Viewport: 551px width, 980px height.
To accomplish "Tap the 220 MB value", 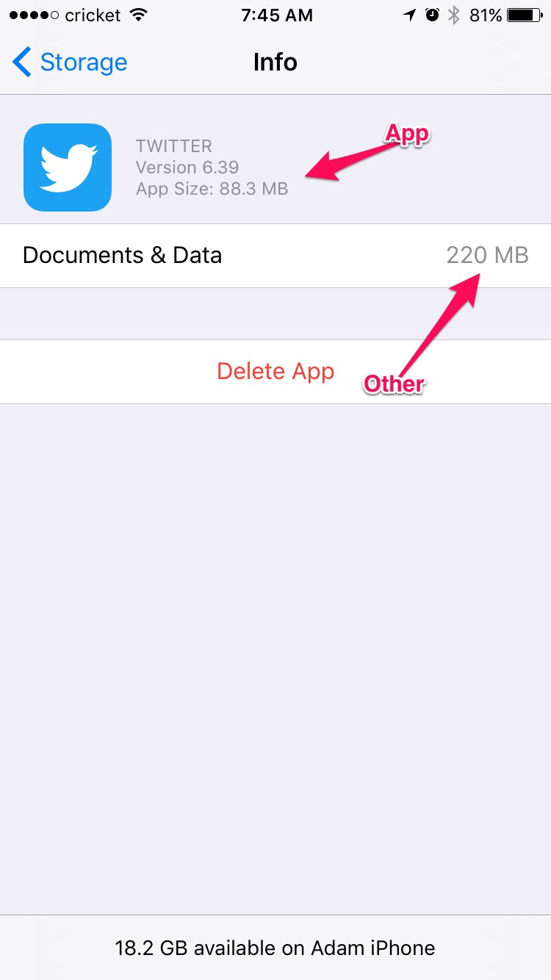I will [487, 256].
